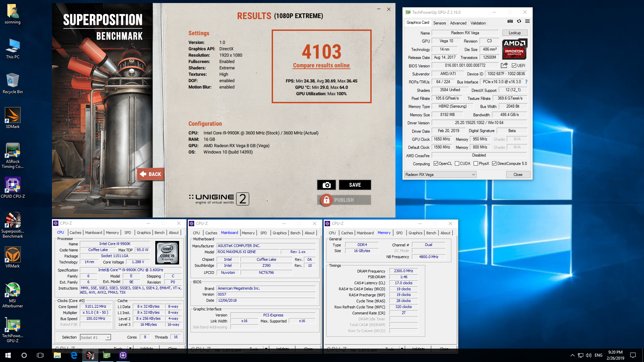Click the volume icon in system tray
Viewport: 644px width, 362px height.
click(x=589, y=355)
